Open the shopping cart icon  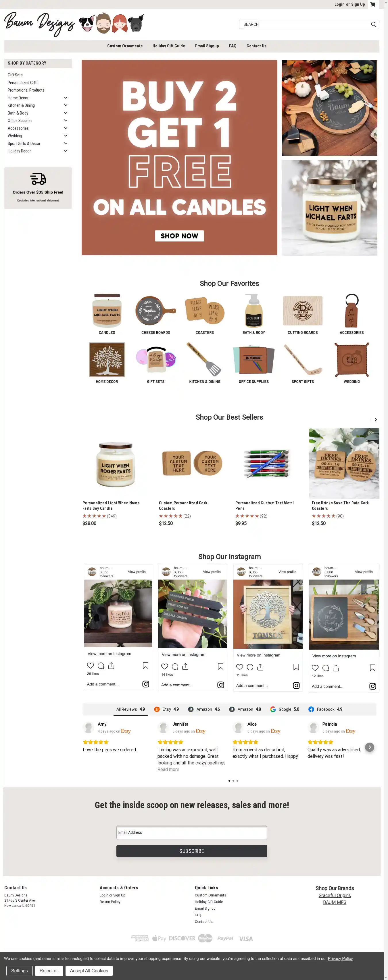click(x=372, y=4)
